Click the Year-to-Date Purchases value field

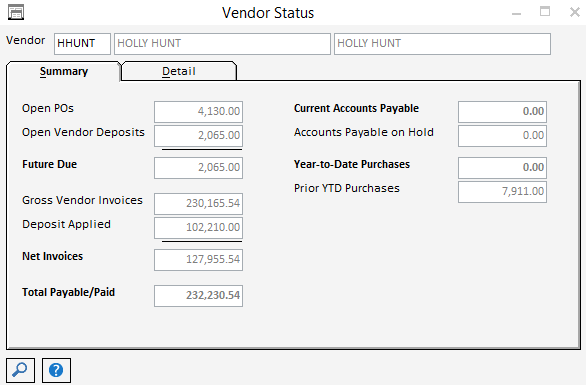(x=502, y=167)
